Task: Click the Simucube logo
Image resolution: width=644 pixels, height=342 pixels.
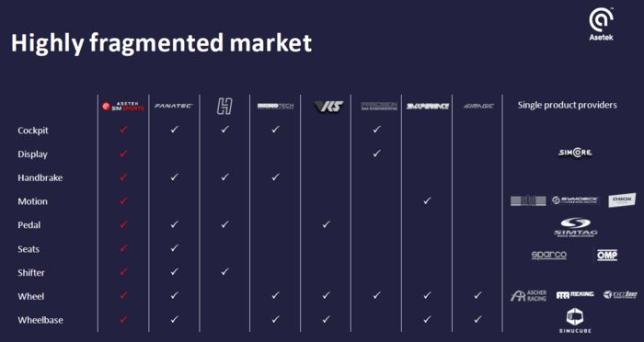Action: [575, 321]
